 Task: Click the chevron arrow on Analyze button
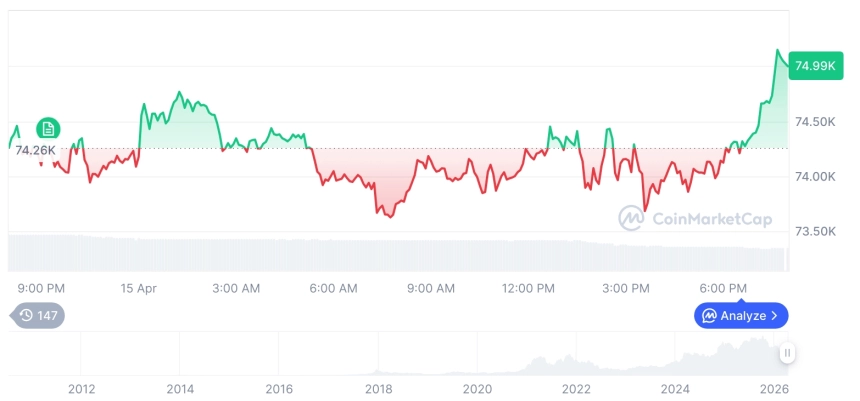[x=774, y=316]
